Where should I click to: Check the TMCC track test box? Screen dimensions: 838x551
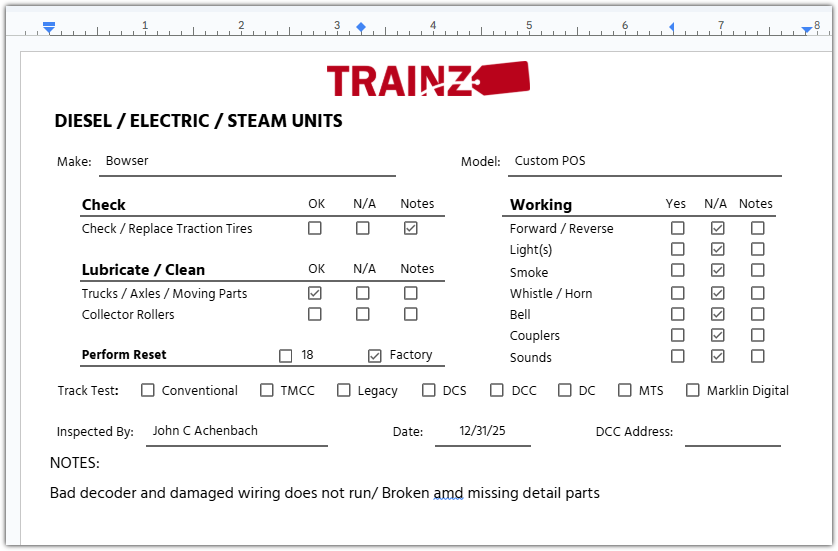[267, 390]
